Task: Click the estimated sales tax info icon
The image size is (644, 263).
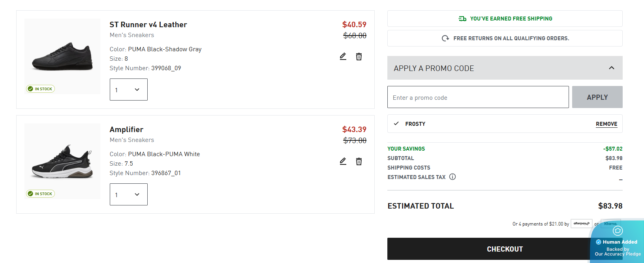Action: coord(452,177)
